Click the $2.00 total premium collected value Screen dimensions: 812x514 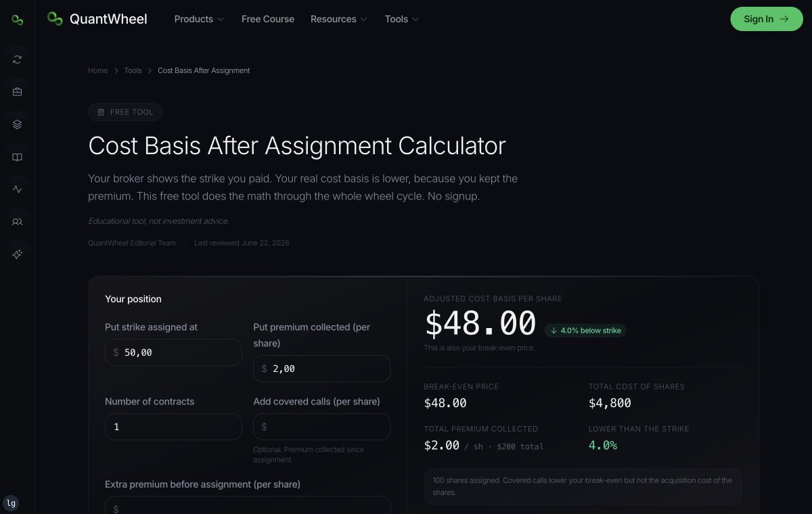click(x=442, y=445)
